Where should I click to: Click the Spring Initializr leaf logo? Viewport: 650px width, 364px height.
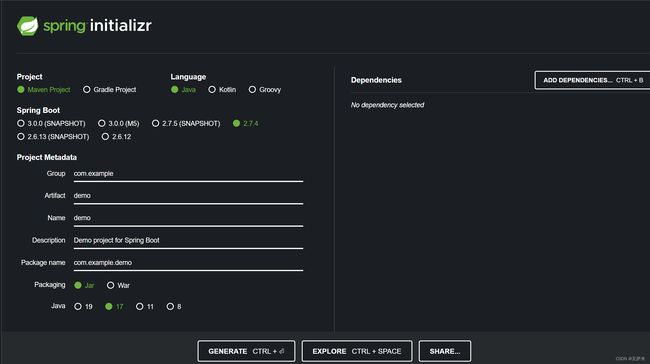pyautogui.click(x=27, y=26)
